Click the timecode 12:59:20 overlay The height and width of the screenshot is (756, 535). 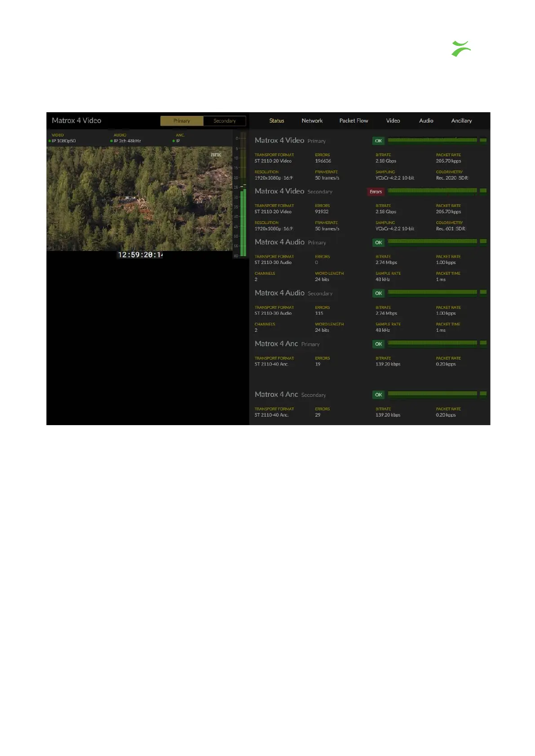click(x=140, y=255)
